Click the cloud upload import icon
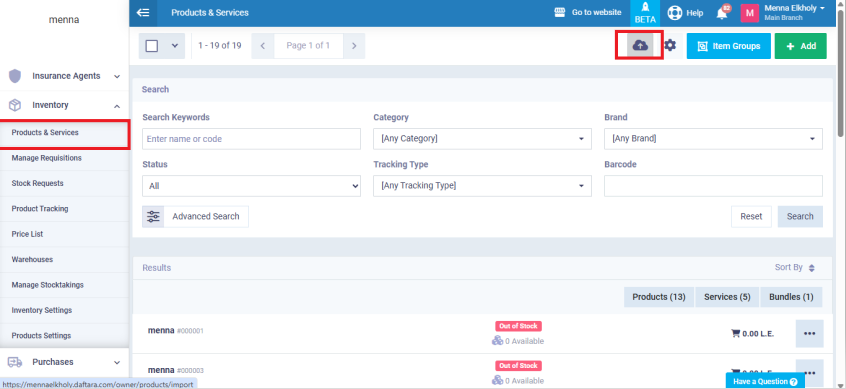The height and width of the screenshot is (389, 846). click(x=640, y=45)
